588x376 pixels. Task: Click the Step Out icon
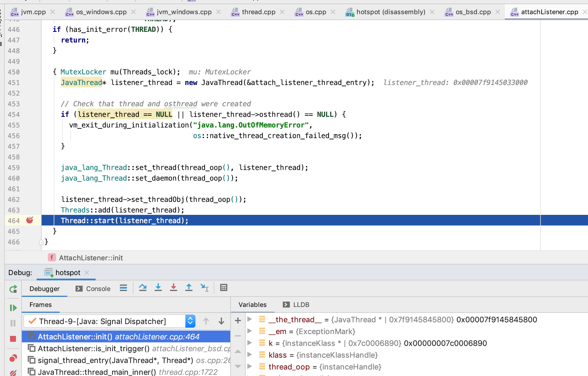[x=189, y=288]
